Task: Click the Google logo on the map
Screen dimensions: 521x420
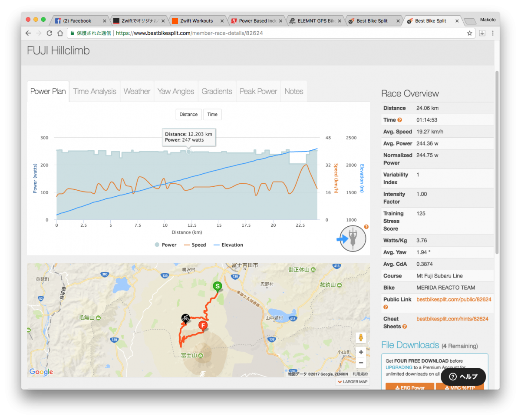Action: click(41, 372)
